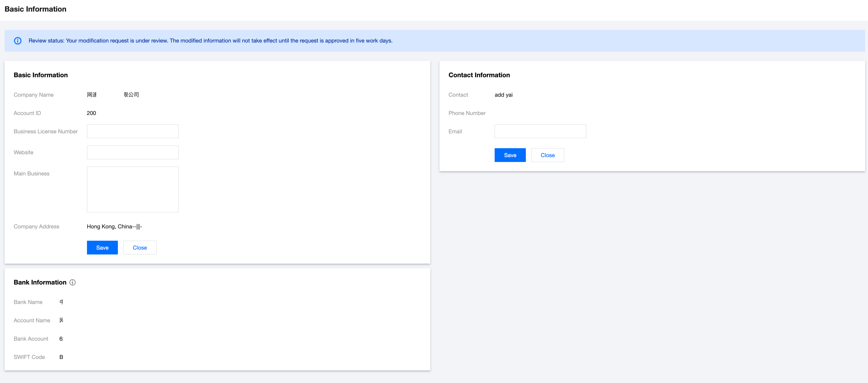868x383 pixels.
Task: Click the info icon beside Bank Information
Action: pyautogui.click(x=72, y=283)
